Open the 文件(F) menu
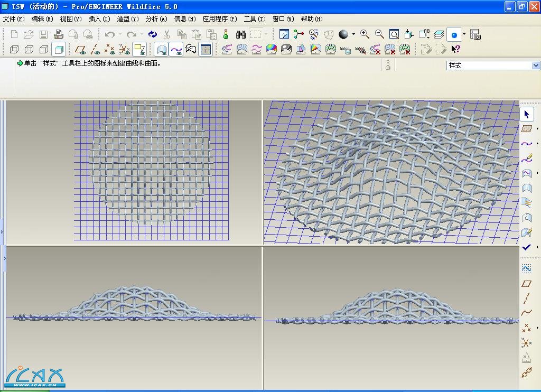541x392 pixels. [13, 19]
